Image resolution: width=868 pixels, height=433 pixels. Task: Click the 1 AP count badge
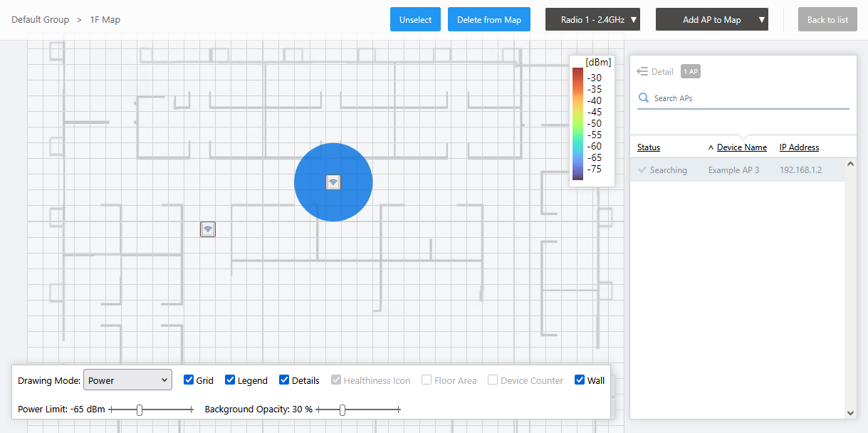click(x=691, y=71)
